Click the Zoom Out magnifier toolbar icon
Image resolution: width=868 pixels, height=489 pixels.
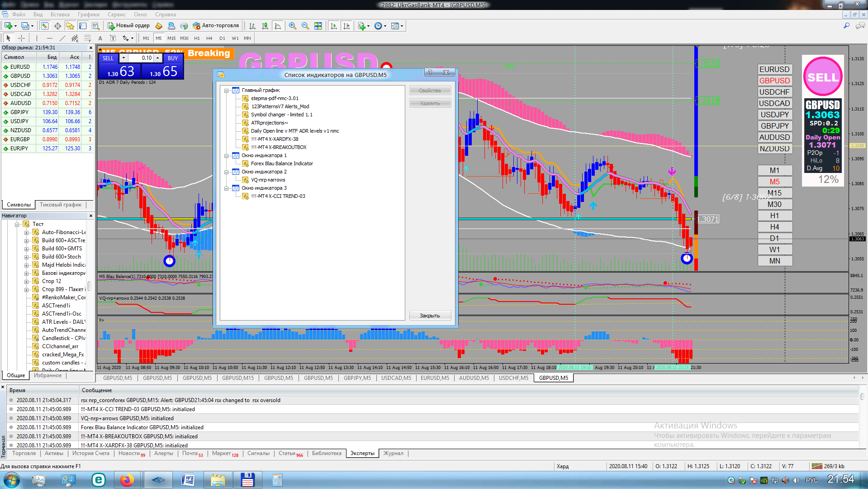click(305, 26)
